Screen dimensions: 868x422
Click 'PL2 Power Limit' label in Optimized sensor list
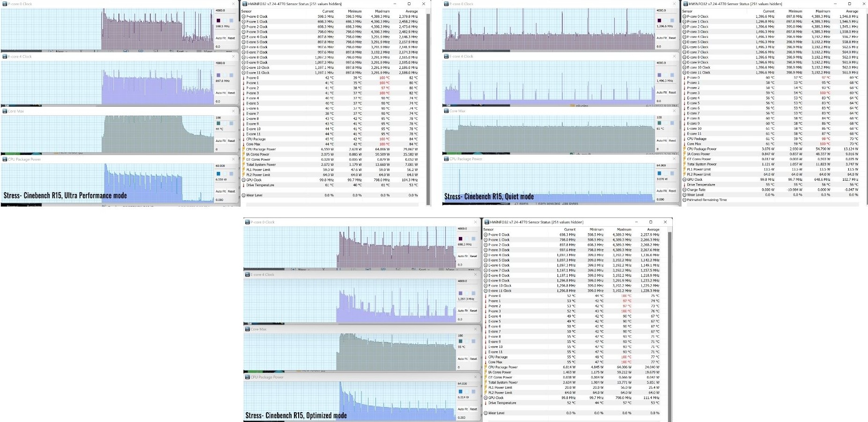point(500,392)
